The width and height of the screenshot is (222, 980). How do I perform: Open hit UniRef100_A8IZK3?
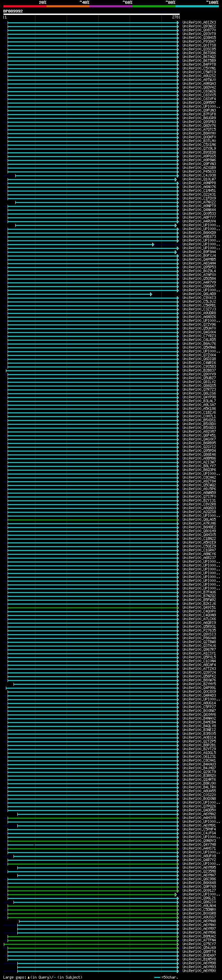[x=199, y=23]
